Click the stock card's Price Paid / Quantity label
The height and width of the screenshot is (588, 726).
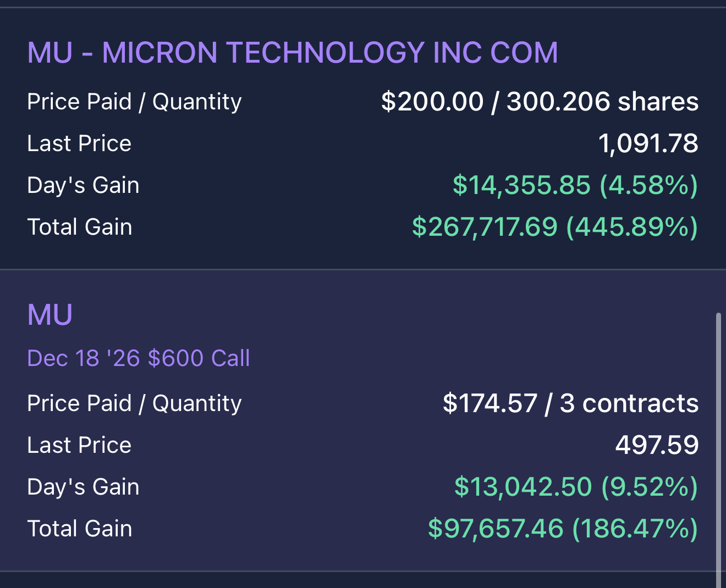coord(135,102)
